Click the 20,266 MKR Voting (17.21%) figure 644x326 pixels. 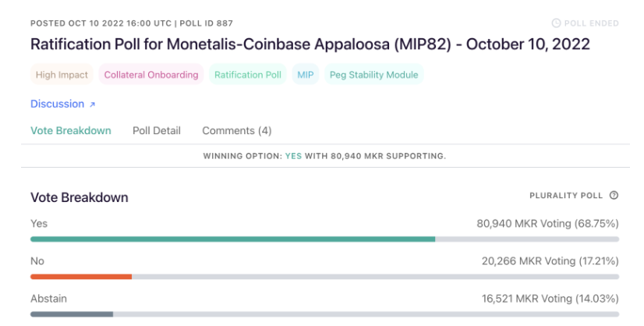point(550,261)
